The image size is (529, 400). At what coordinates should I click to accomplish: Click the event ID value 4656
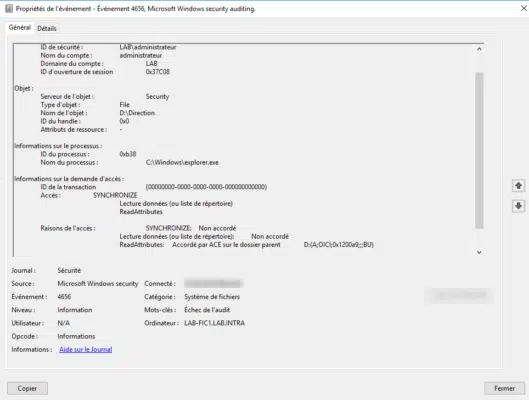point(64,297)
